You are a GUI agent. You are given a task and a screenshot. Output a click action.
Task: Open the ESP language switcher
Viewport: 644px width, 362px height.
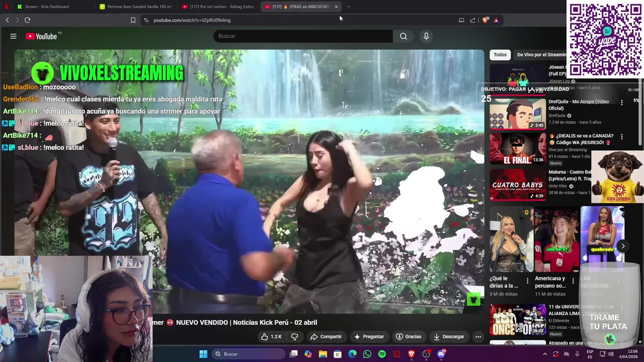[x=590, y=354]
